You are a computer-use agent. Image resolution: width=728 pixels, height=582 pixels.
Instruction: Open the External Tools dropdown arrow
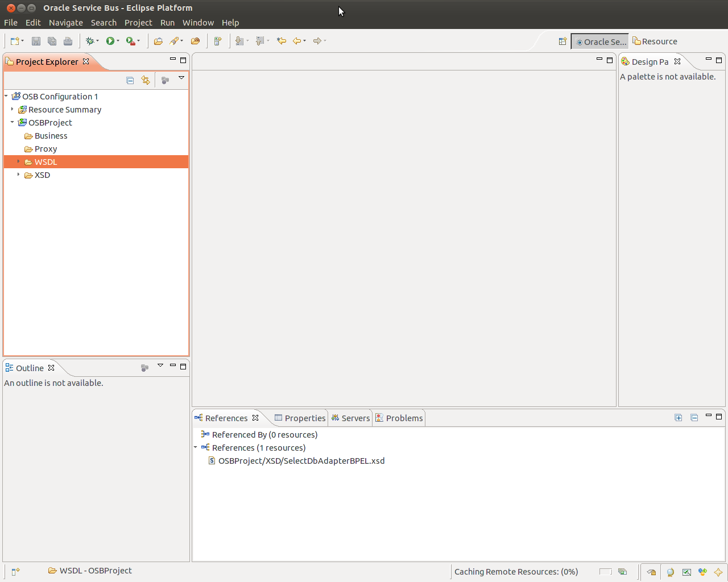(138, 41)
